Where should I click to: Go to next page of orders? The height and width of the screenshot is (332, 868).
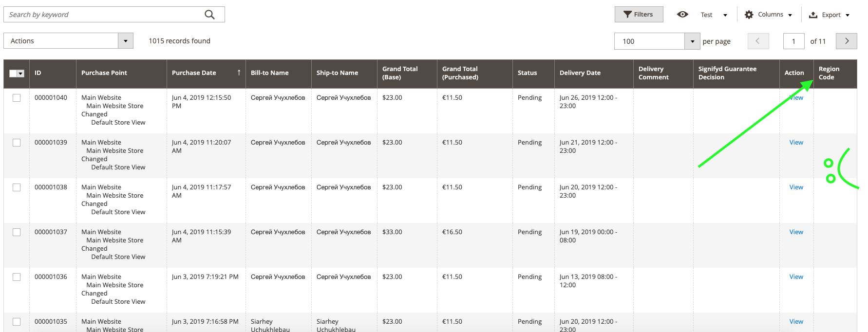click(x=847, y=41)
